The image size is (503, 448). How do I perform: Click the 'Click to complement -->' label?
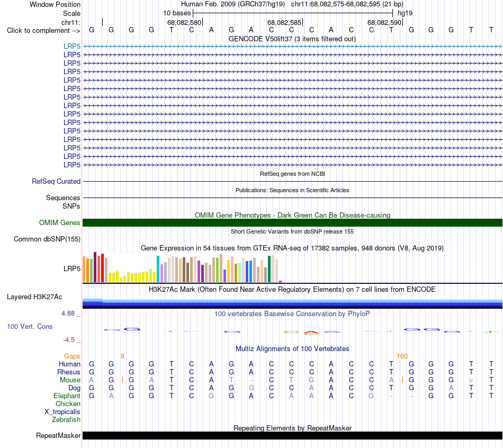[x=43, y=31]
